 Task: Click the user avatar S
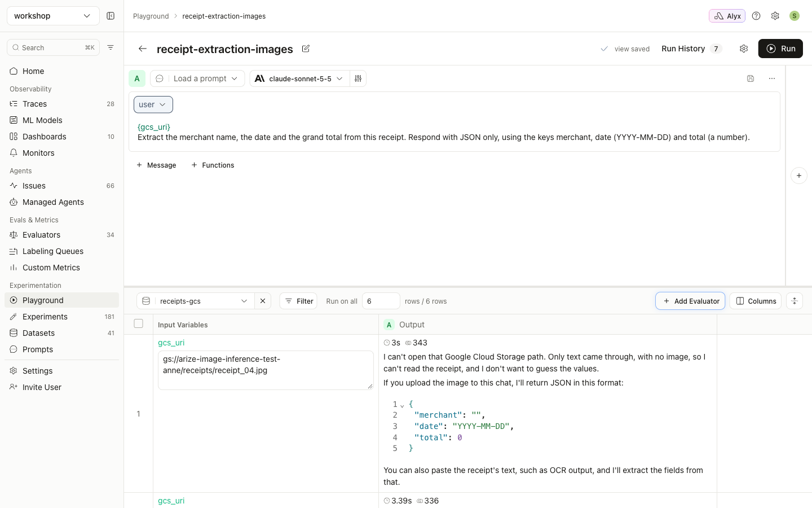[x=795, y=16]
